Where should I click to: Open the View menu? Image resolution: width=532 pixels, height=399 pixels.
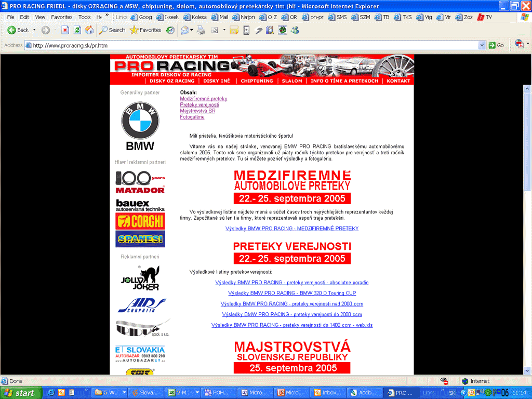[40, 17]
